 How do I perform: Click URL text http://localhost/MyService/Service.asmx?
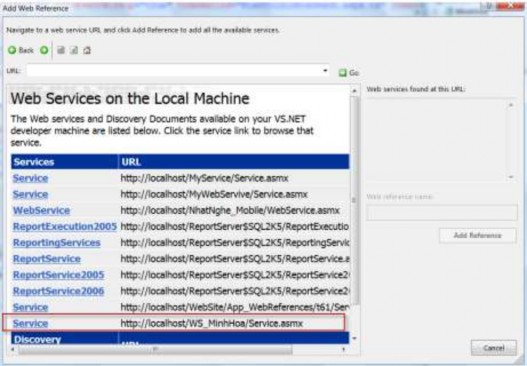[204, 178]
